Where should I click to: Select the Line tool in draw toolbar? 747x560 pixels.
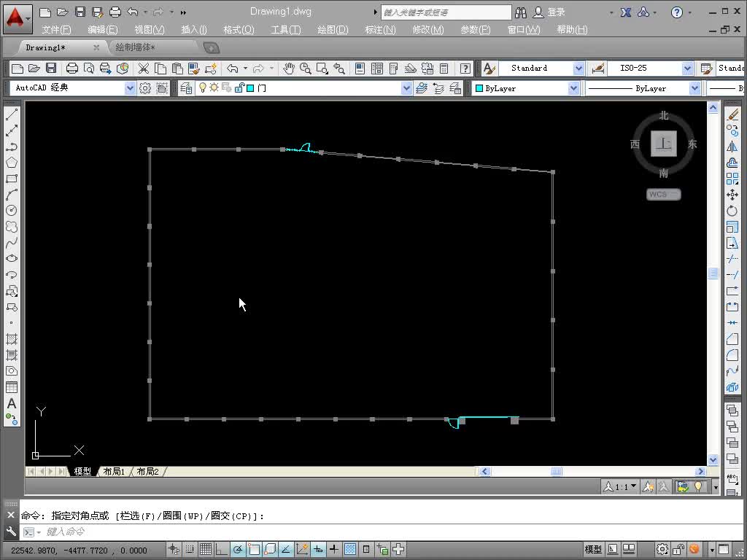tap(12, 114)
